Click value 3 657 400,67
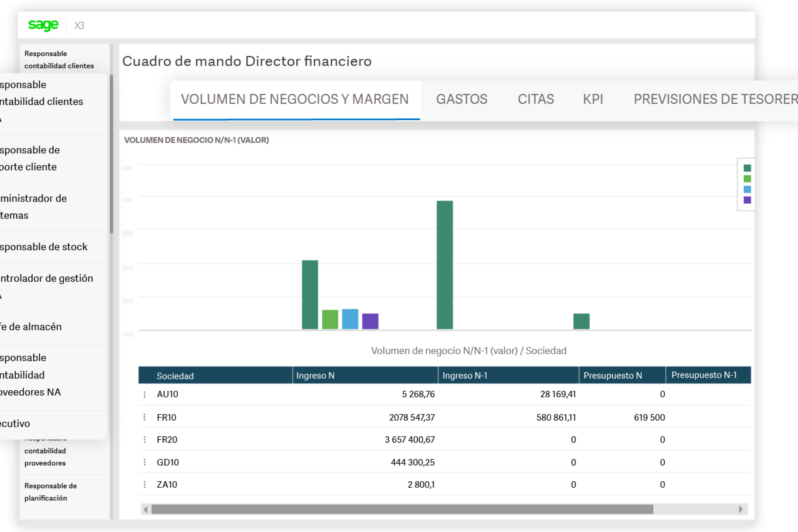Screen dimensions: 798x532 coord(410,440)
